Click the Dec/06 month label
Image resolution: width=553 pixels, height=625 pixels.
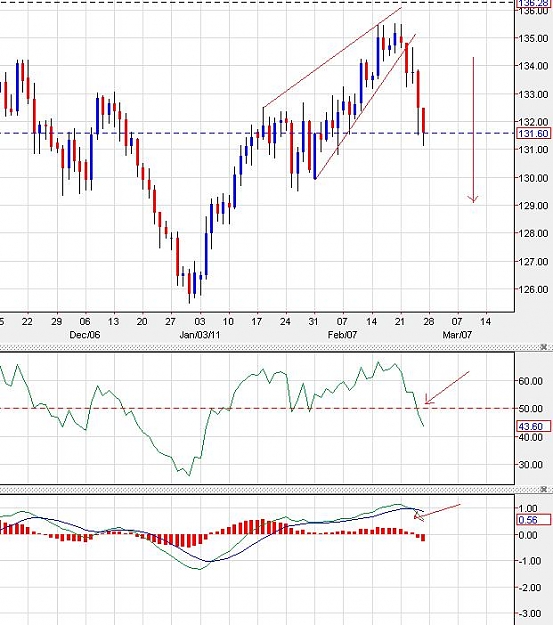click(85, 335)
